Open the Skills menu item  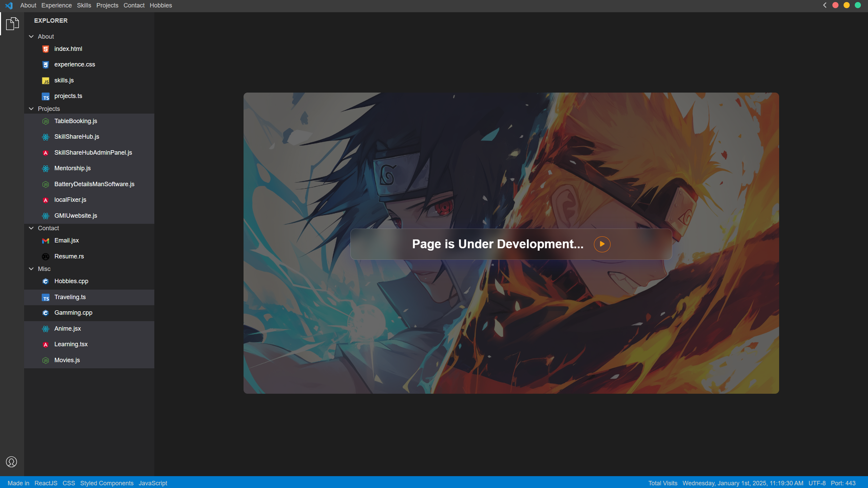point(84,5)
